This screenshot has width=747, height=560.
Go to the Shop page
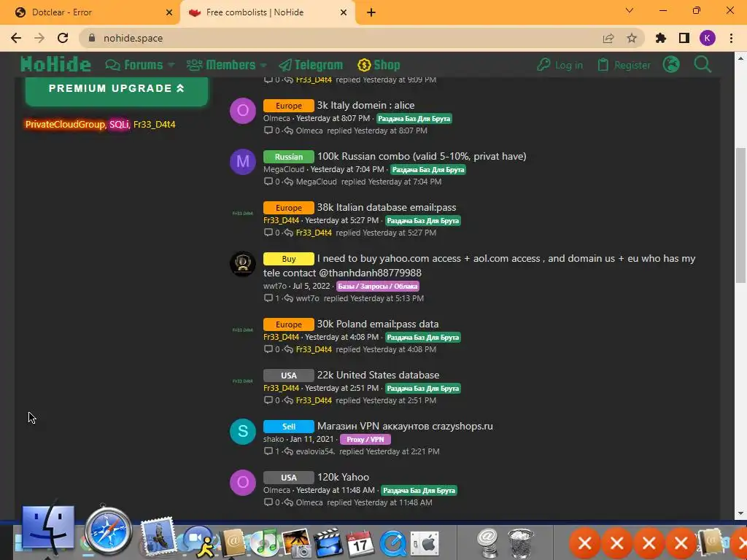tap(379, 65)
